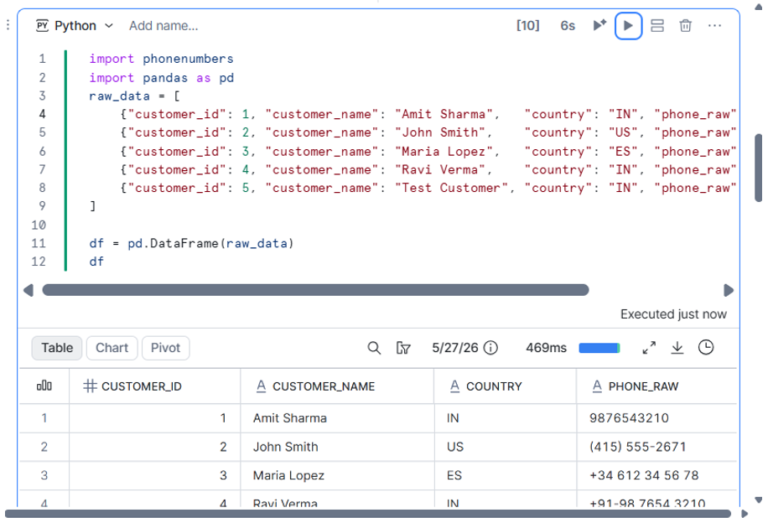The height and width of the screenshot is (518, 768).
Task: Click the code scroll left arrow
Action: [28, 290]
